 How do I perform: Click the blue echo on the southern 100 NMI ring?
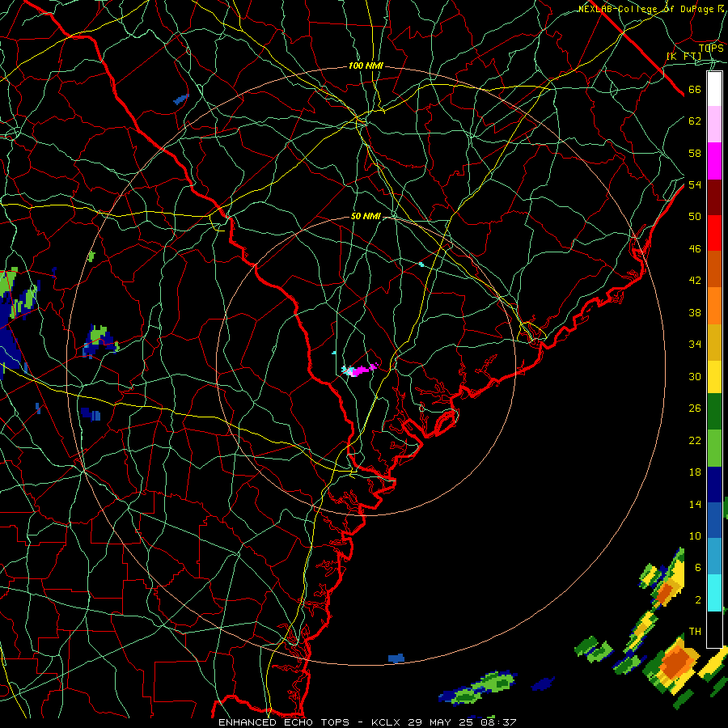(396, 658)
